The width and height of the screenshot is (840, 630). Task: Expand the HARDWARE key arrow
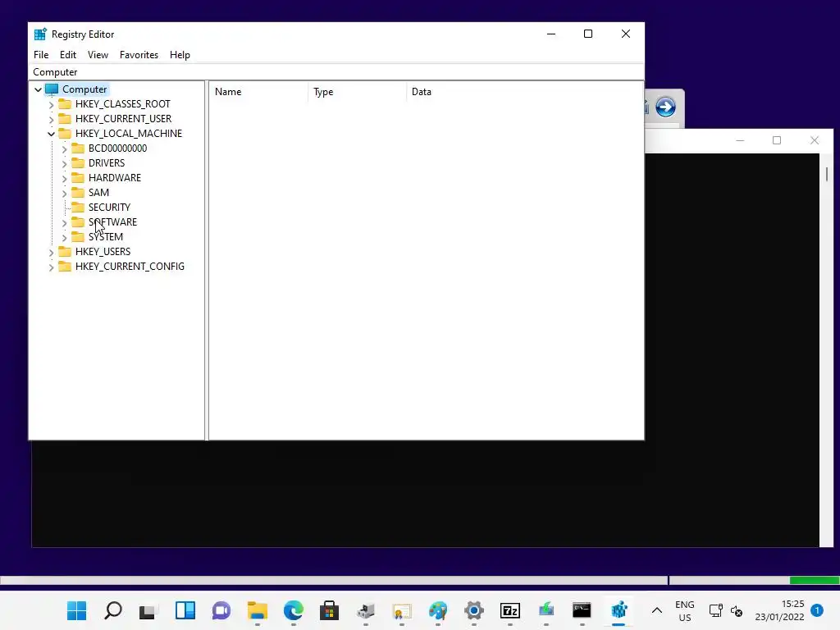(64, 178)
